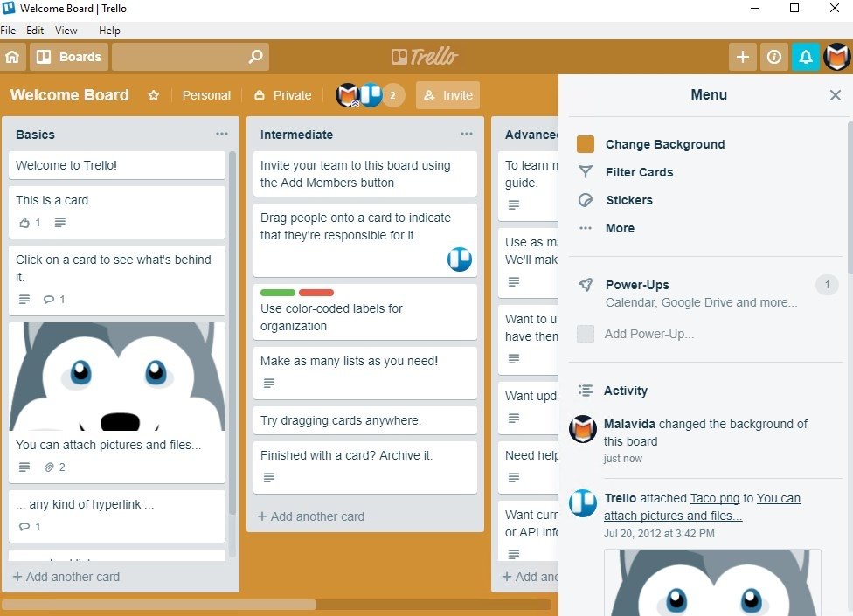Open the Boards menu button
The height and width of the screenshot is (616, 853).
click(69, 57)
